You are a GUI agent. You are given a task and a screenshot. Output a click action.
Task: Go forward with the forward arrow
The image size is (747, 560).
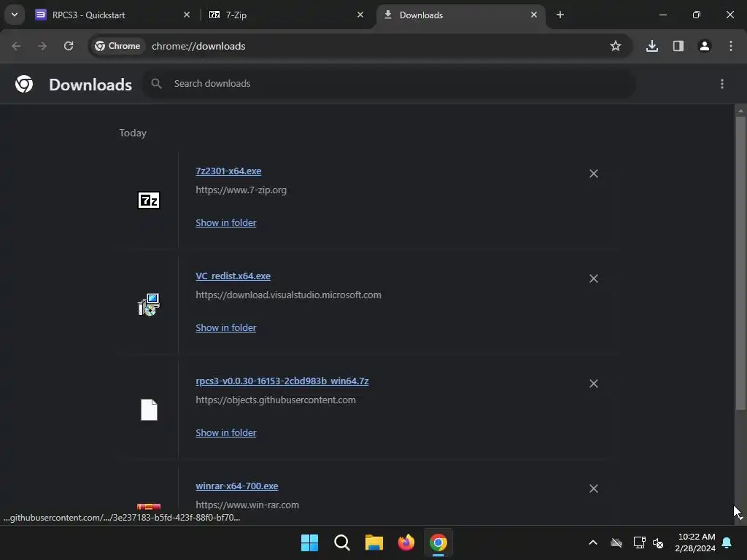42,46
